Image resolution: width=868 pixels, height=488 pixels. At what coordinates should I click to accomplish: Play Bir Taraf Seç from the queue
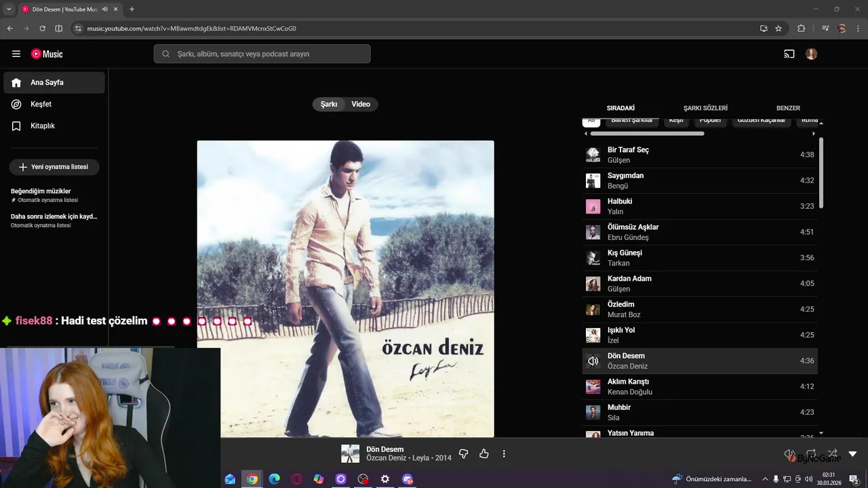click(700, 155)
